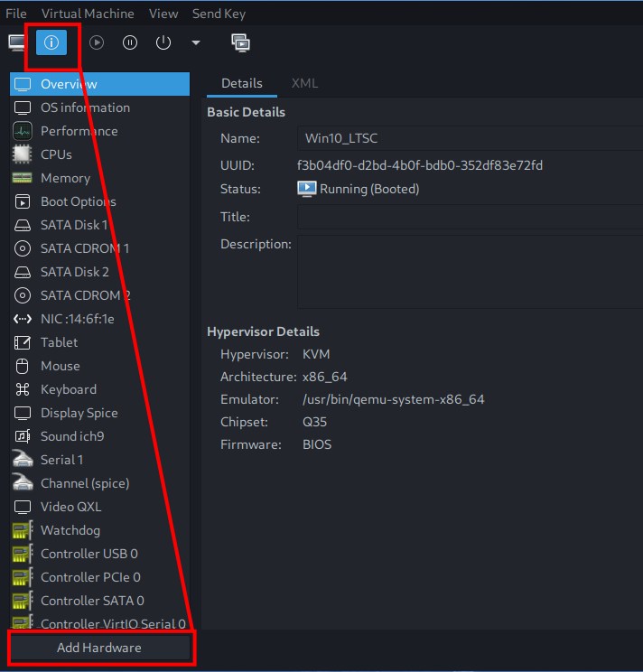Open virtual hardware details info icon
The width and height of the screenshot is (643, 672).
[x=51, y=42]
